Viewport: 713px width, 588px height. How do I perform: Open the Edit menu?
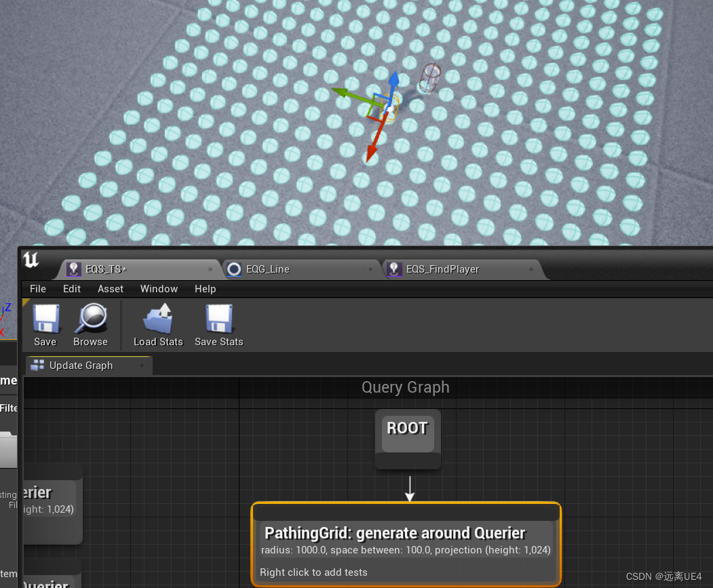[72, 289]
